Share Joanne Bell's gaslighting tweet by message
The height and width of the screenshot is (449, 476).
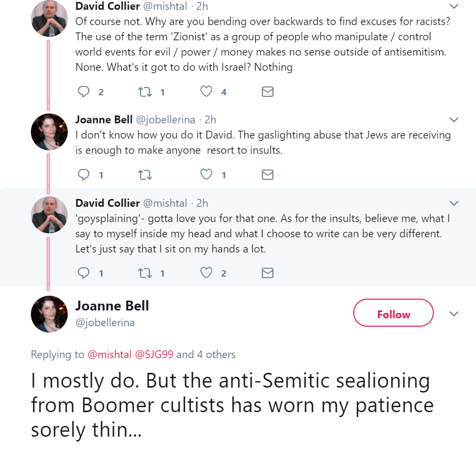click(267, 175)
